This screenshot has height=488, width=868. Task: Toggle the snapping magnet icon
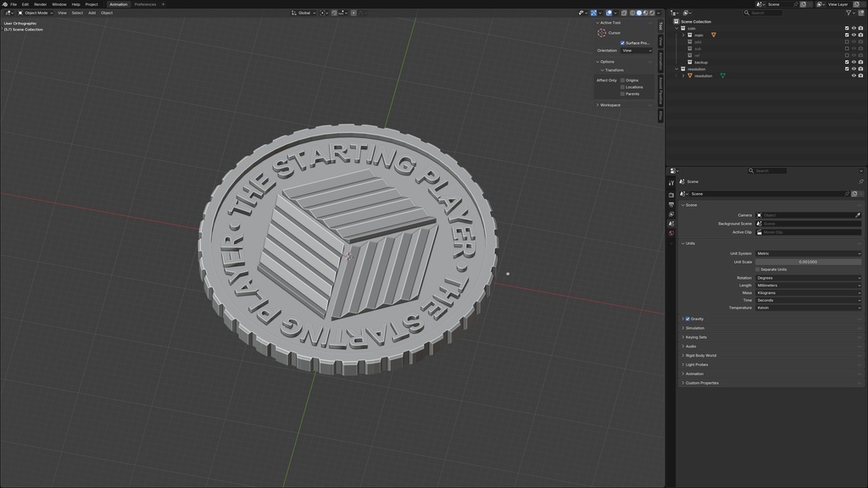(334, 13)
